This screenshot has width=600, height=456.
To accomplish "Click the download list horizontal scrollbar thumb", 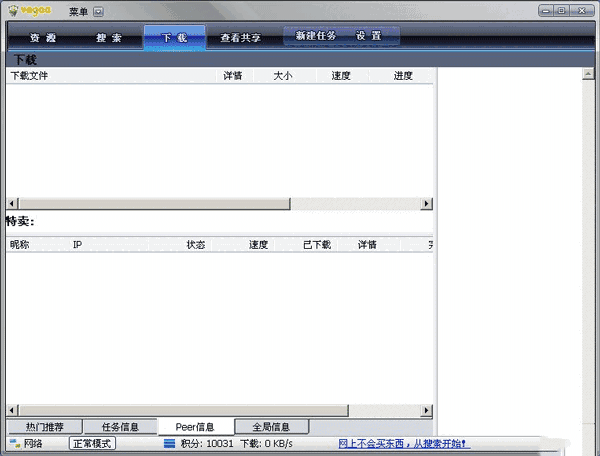I will tap(155, 204).
